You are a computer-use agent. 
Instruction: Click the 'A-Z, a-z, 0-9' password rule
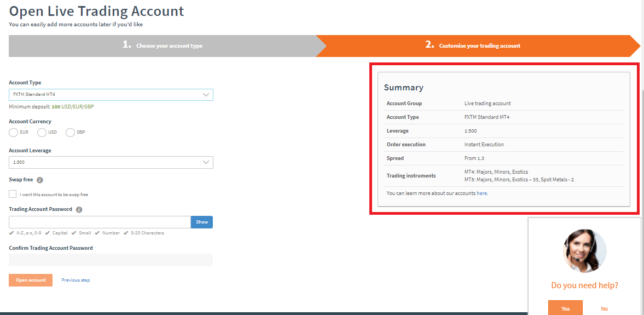coord(29,233)
